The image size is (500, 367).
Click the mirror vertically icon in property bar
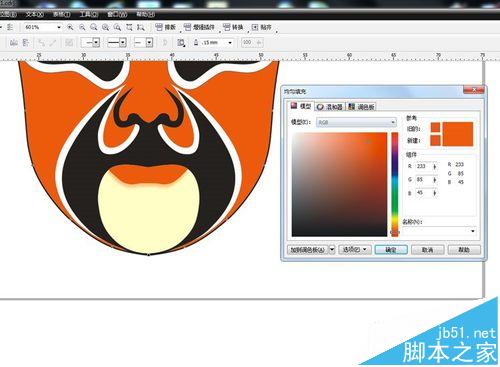pos(26,43)
